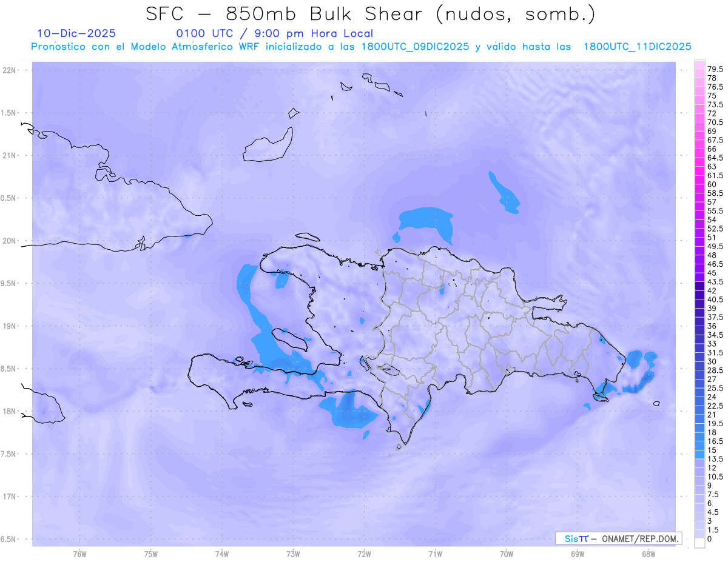This screenshot has width=728, height=562.
Task: Click the "69W" longitude axis label
Action: (x=578, y=554)
